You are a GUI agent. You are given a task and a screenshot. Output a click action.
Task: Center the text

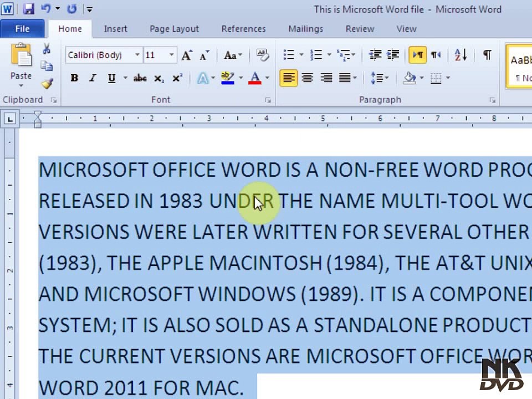click(308, 78)
